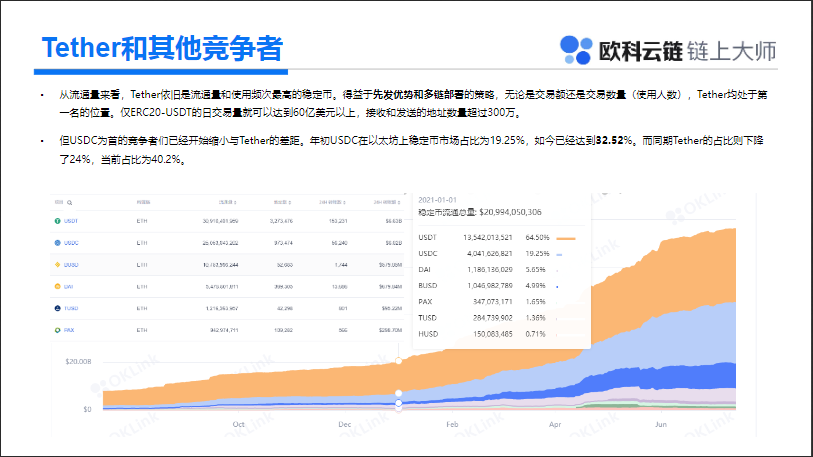Click the 347,073,171 PAX value in tooltip

tap(493, 301)
